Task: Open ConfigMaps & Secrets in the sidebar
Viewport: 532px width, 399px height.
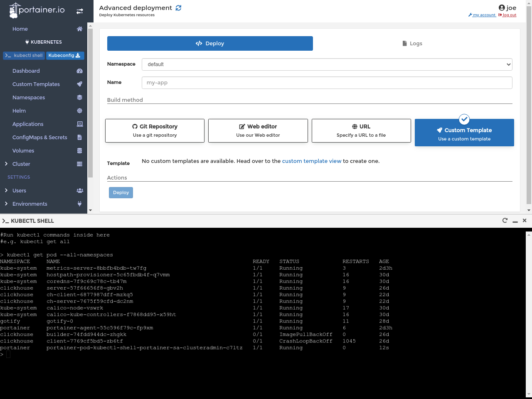Action: coord(40,138)
